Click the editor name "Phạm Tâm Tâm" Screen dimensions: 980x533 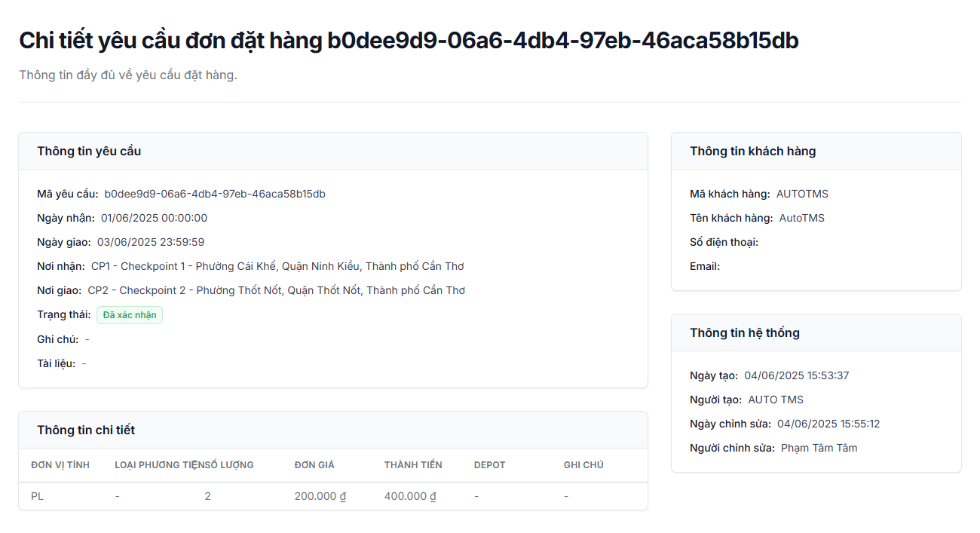click(x=819, y=448)
